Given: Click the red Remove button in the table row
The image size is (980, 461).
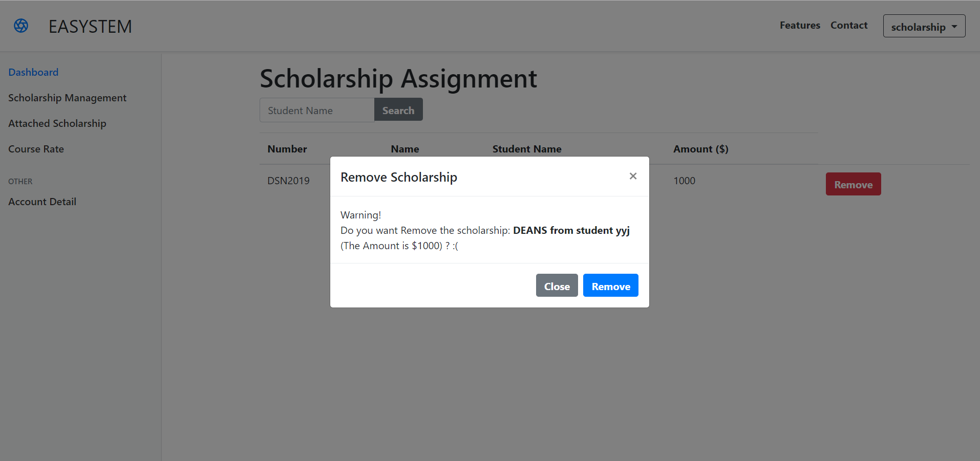Looking at the screenshot, I should pyautogui.click(x=853, y=184).
